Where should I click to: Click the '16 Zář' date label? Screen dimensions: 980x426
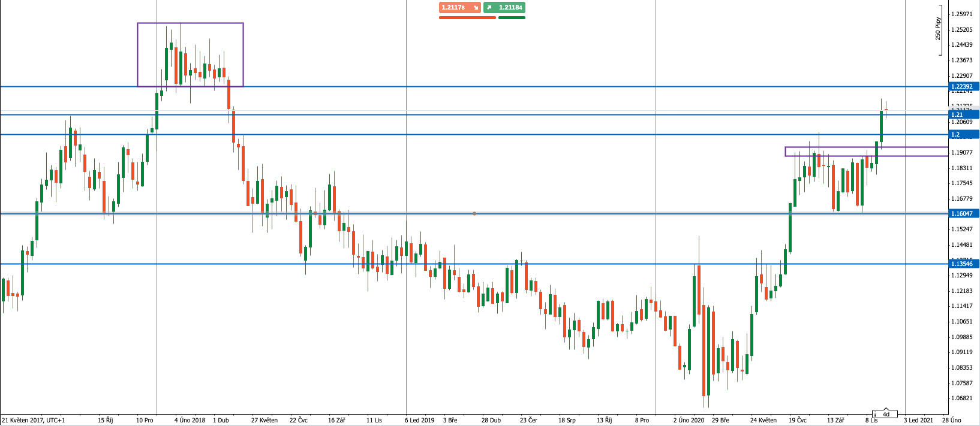tap(336, 420)
